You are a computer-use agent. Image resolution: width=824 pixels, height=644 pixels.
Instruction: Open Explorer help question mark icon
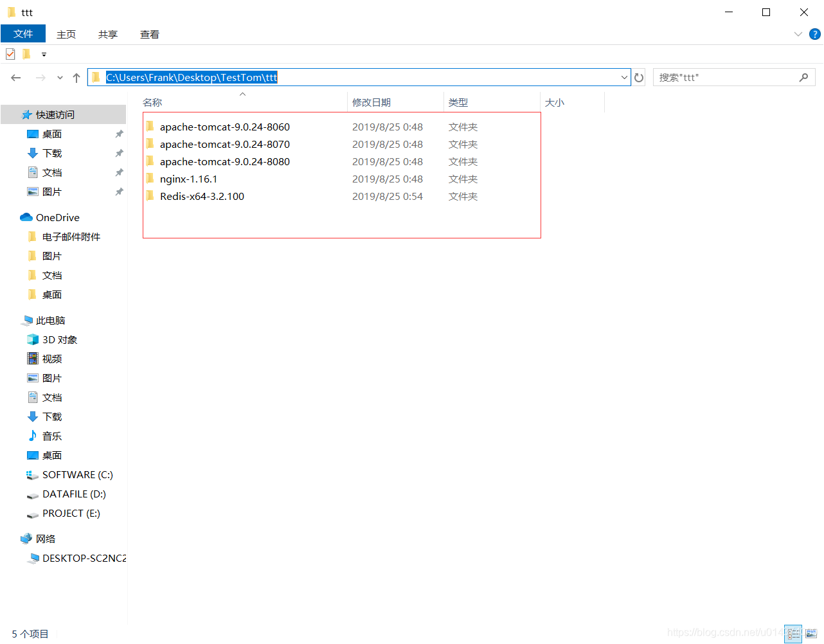(x=815, y=34)
